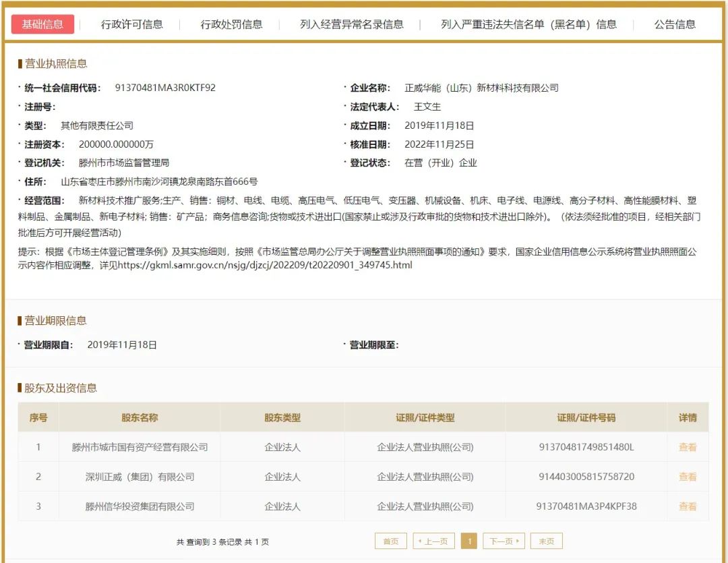Click company name 正威华能（山东）新材料科技有限公司
The image size is (728, 563).
[x=481, y=88]
